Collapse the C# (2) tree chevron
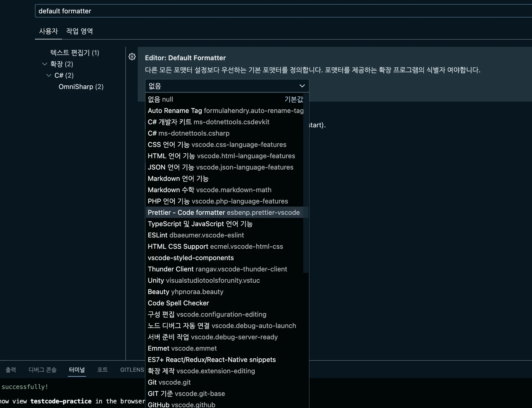 [x=49, y=75]
